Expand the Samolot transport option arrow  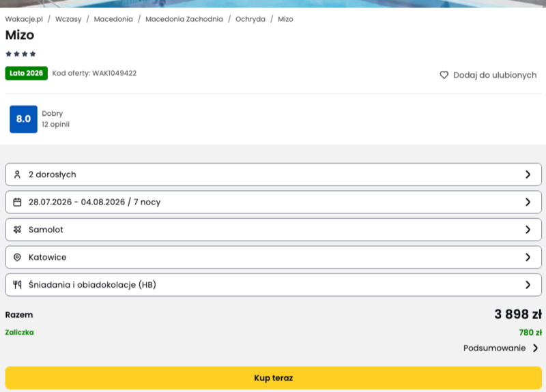coord(528,230)
